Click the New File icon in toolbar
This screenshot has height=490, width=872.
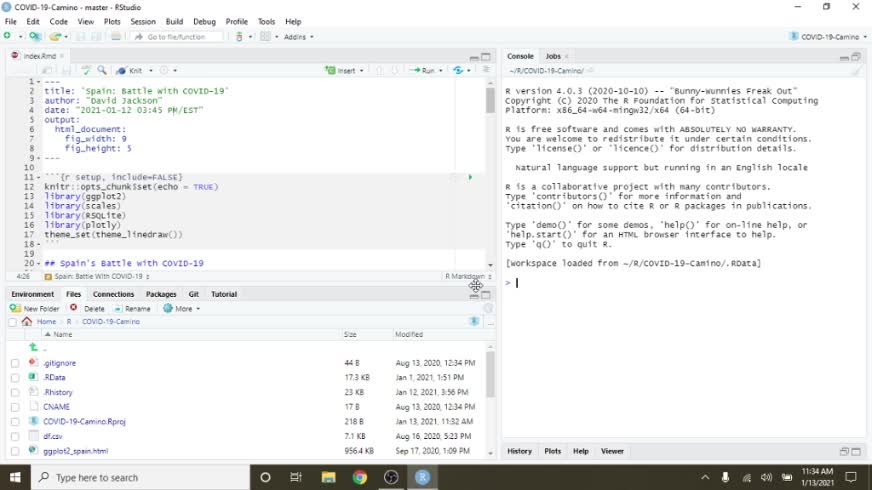click(7, 37)
